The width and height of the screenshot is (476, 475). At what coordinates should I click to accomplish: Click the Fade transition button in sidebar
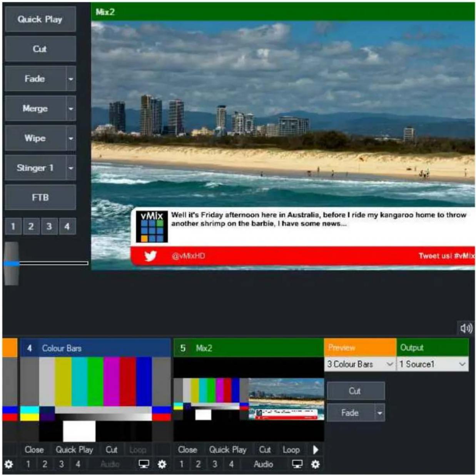[x=35, y=79]
